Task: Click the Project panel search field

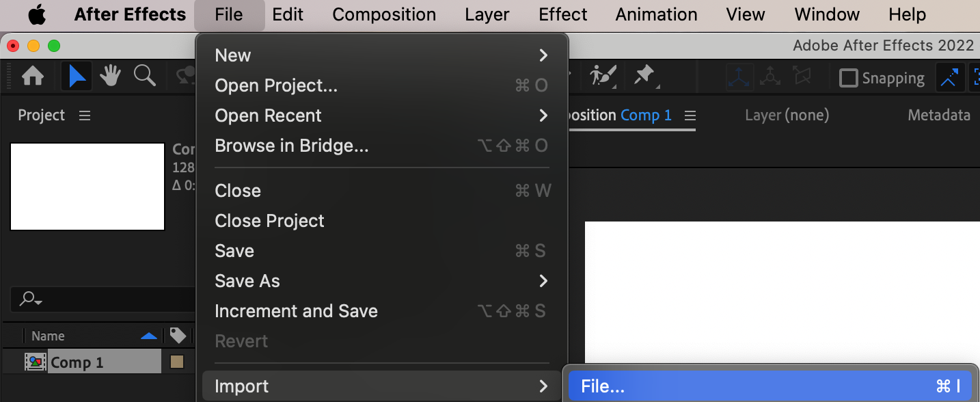Action: 103,299
